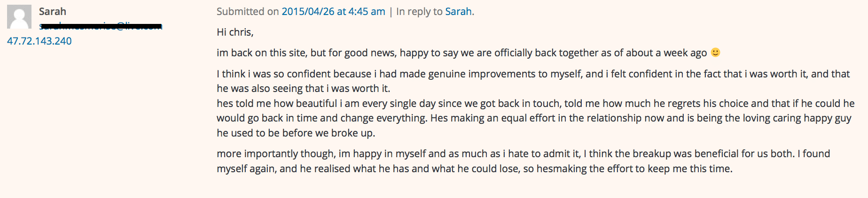The width and height of the screenshot is (868, 198).
Task: Click the 'myself again, and he realised' line
Action: pos(474,169)
